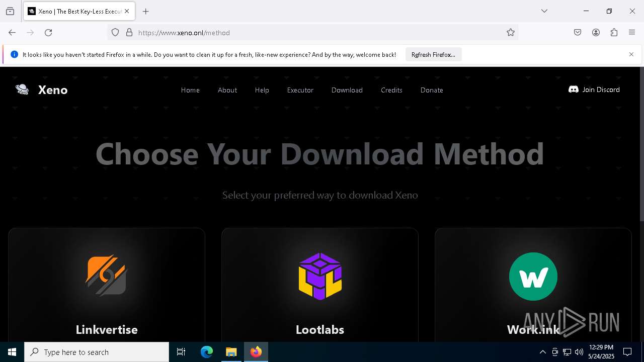Viewport: 644px width, 362px height.
Task: Open Firefox account profile icon
Action: [596, 33]
